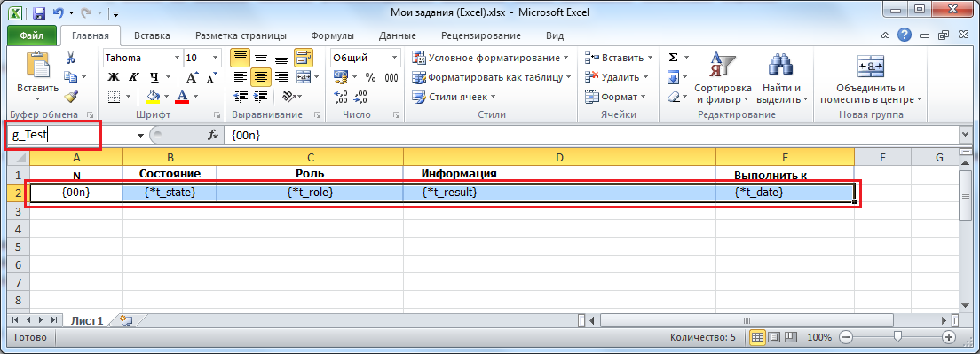The image size is (980, 354).
Task: Open Найти и выделить dropdown
Action: pos(782,77)
